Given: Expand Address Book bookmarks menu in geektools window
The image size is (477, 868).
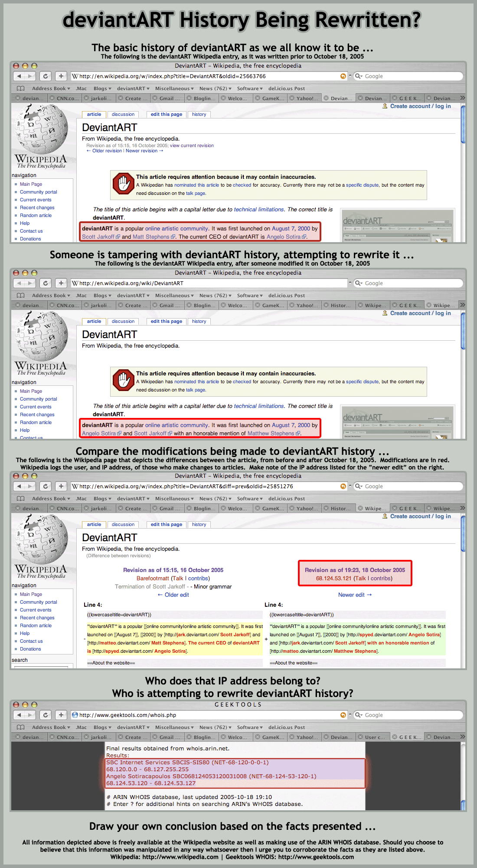Looking at the screenshot, I should coord(51,727).
